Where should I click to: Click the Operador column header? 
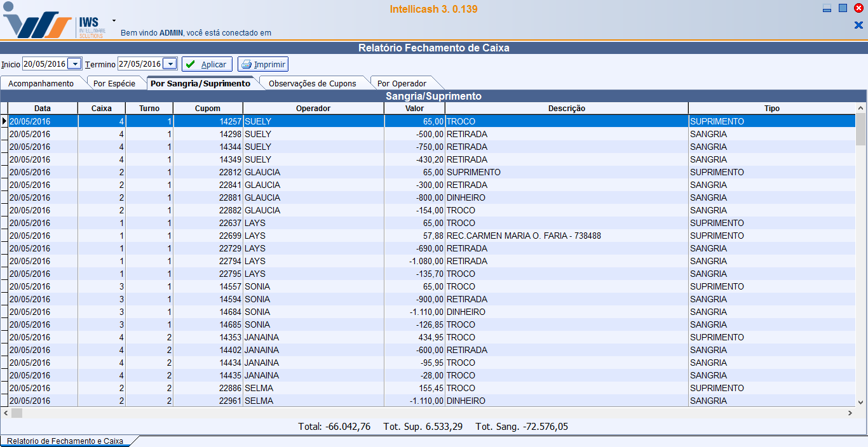pyautogui.click(x=313, y=109)
